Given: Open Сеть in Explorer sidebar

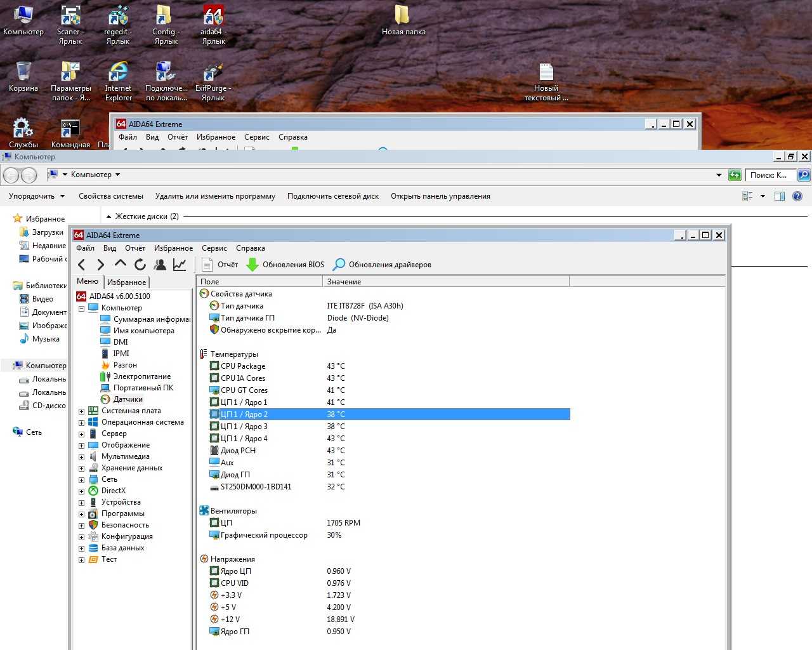Looking at the screenshot, I should click(x=27, y=432).
